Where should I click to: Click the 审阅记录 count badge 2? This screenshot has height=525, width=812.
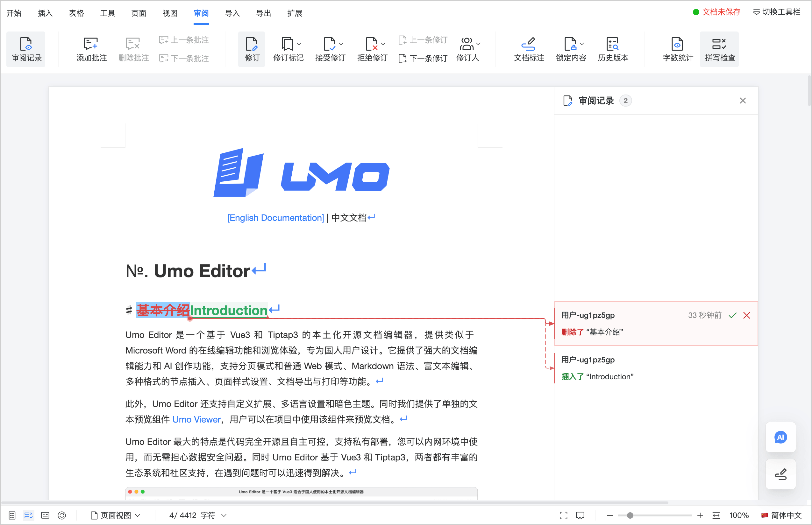click(625, 101)
